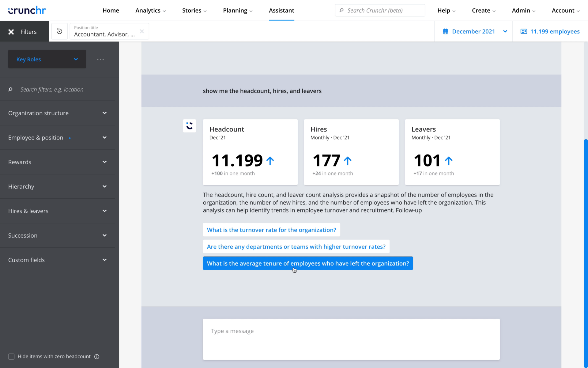The width and height of the screenshot is (588, 368).
Task: Expand the Custom fields section
Action: (x=104, y=260)
